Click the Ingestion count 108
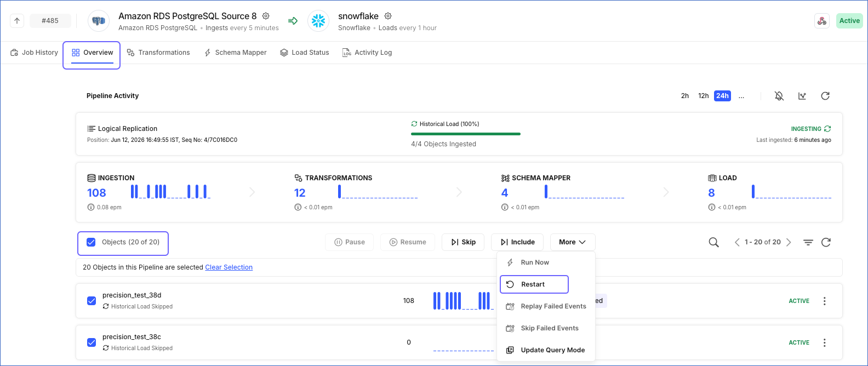This screenshot has width=868, height=366. (x=96, y=193)
